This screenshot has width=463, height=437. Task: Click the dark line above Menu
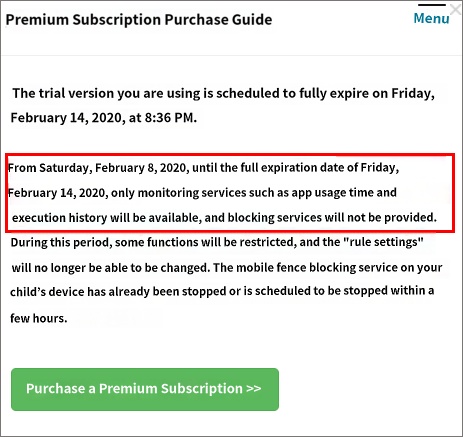(432, 5)
